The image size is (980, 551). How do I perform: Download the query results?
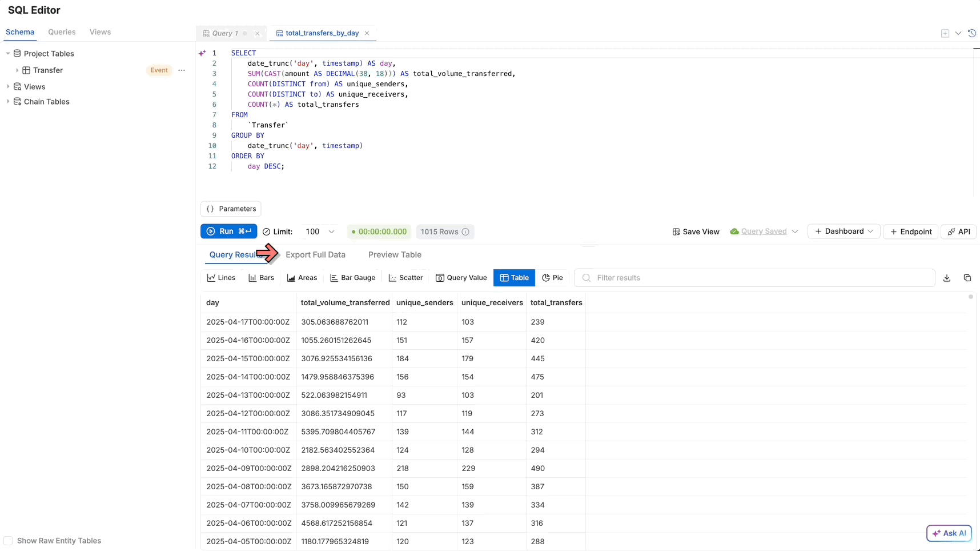pos(947,278)
